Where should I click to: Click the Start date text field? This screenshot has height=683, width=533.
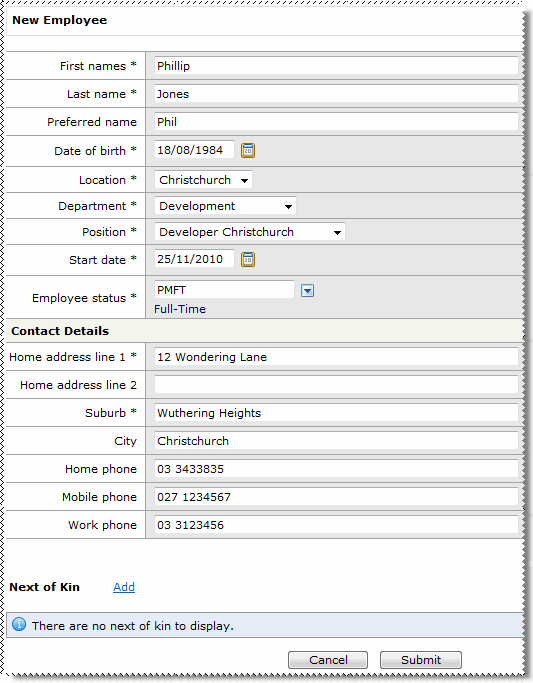click(194, 259)
